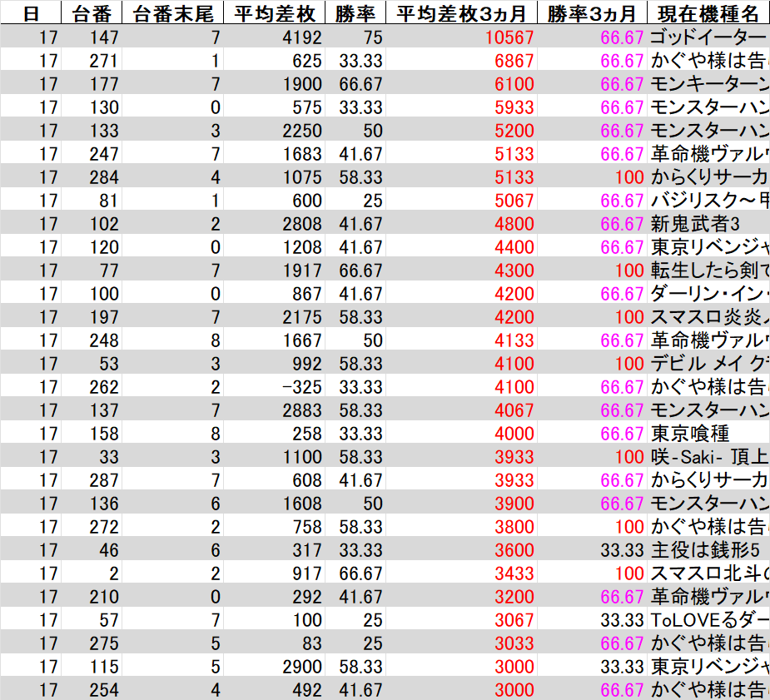770x700 pixels.
Task: Select machine number 210 cell
Action: coord(92,597)
